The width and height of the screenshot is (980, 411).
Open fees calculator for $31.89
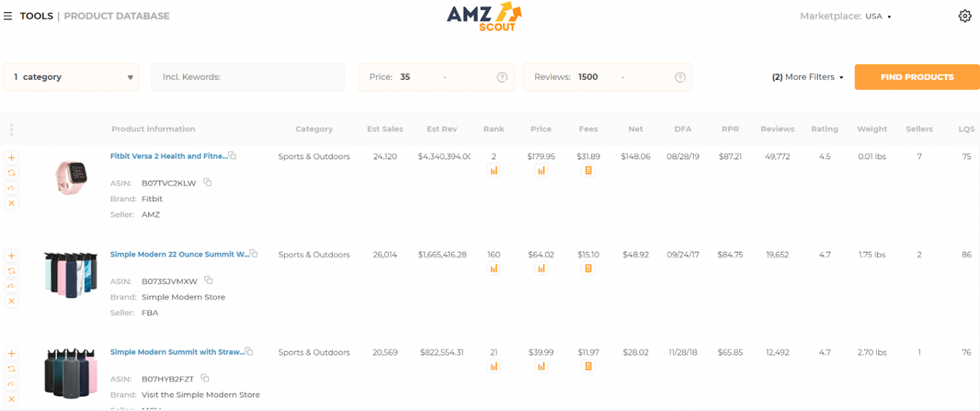pyautogui.click(x=588, y=171)
